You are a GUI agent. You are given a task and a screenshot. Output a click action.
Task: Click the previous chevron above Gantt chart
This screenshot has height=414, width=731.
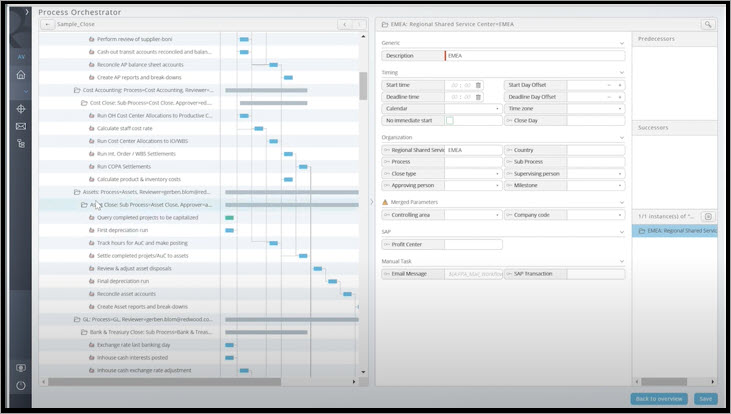coord(345,24)
